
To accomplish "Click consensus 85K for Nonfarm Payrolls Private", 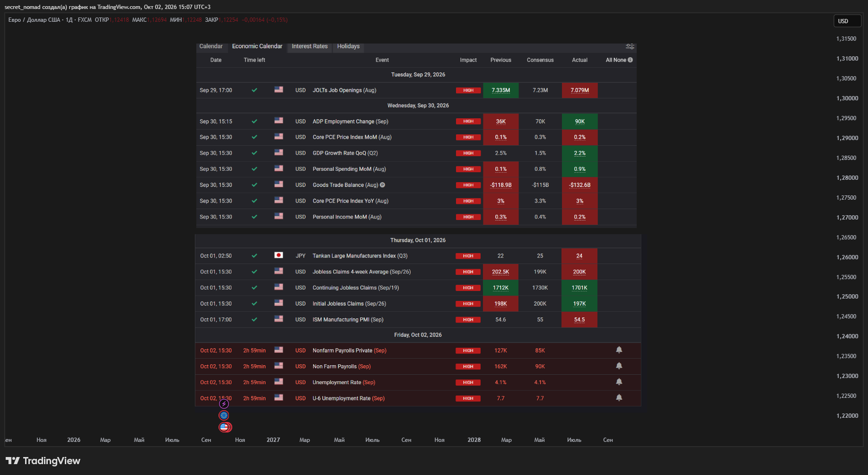I will [540, 351].
